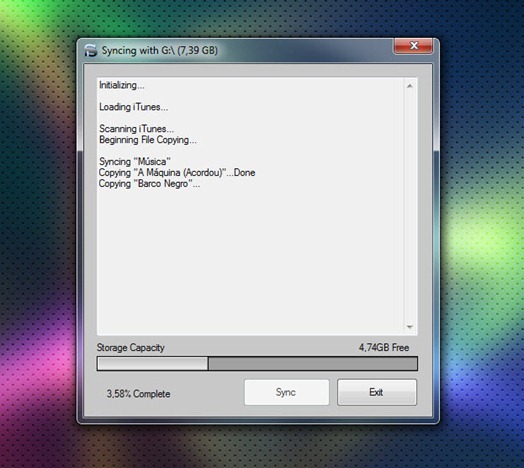Close the Syncing with G:\ window
Screen dimensions: 524x468
[x=414, y=46]
